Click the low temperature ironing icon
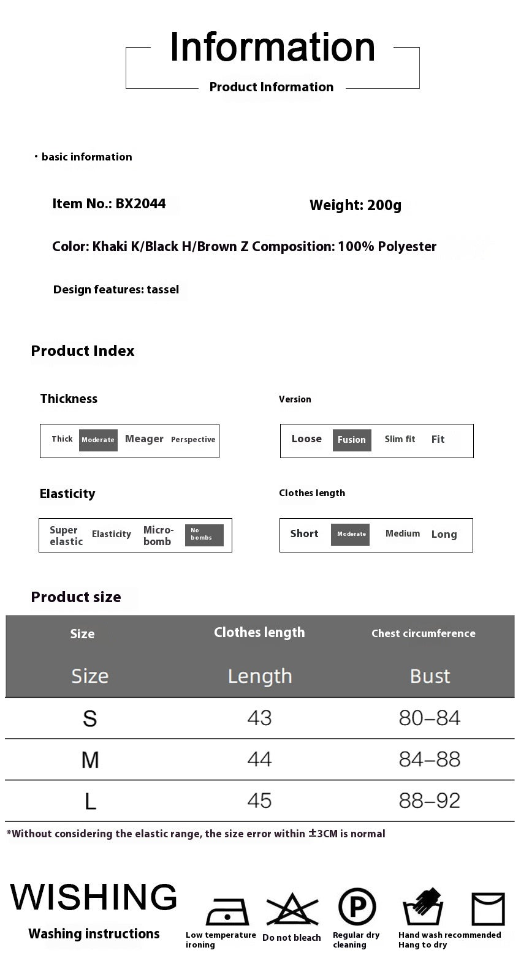This screenshot has height=980, width=521. coord(227,911)
